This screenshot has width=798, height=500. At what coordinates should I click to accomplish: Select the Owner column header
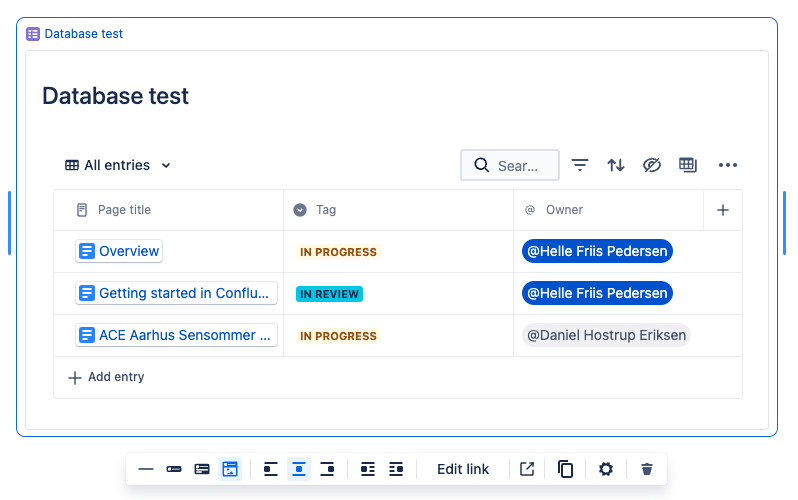(609, 210)
